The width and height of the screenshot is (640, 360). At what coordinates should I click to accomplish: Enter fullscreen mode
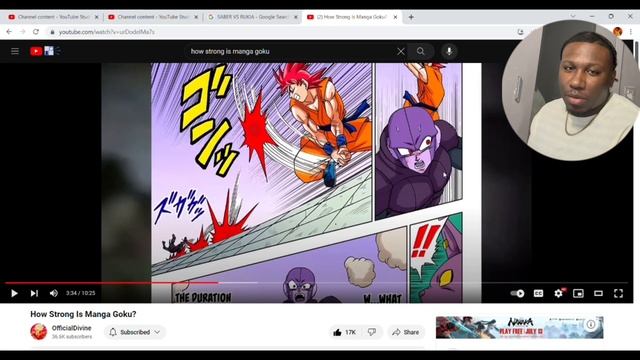(618, 293)
